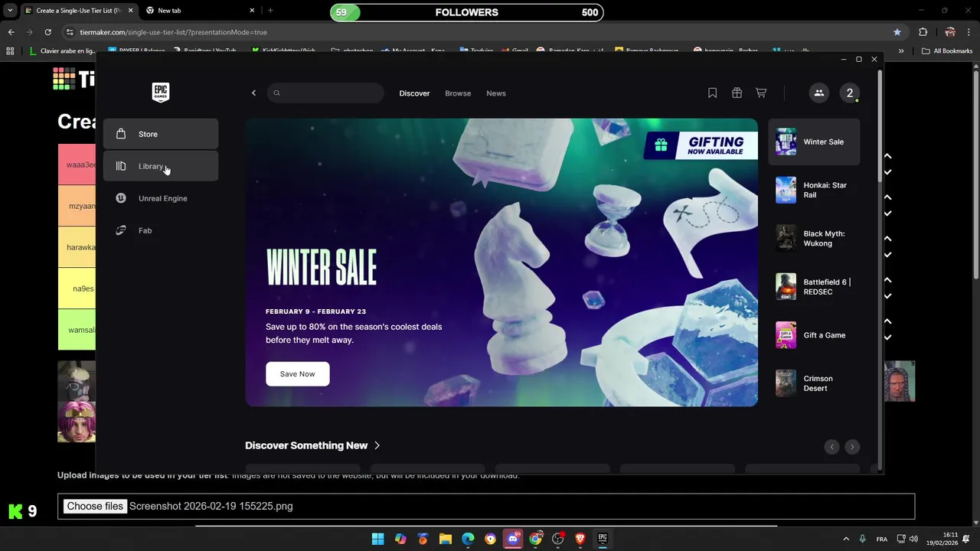This screenshot has width=980, height=551.
Task: Click Choose files button on TierMaker page
Action: coord(95,506)
